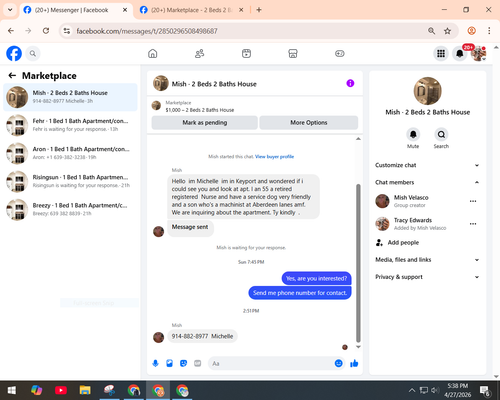Viewport: 500px width, 400px height.
Task: Click the back arrow next to Marketplace
Action: [x=12, y=76]
